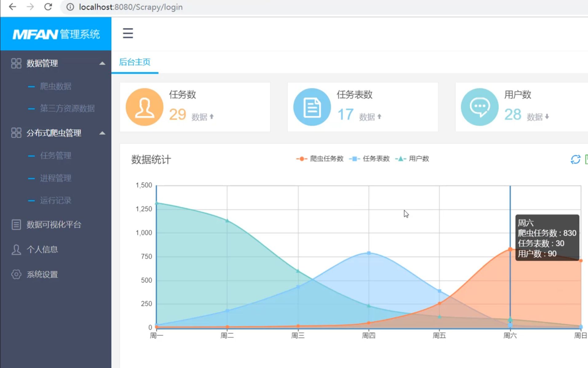Click the up arrow beside 任务数 数据
588x368 pixels.
[211, 117]
